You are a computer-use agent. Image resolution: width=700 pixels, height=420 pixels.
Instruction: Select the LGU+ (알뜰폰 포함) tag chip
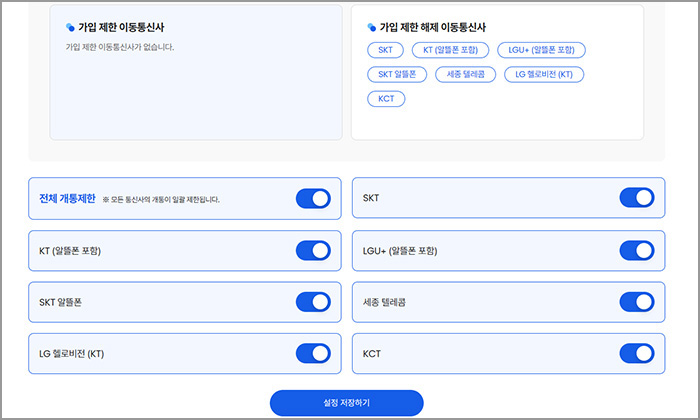(x=541, y=50)
